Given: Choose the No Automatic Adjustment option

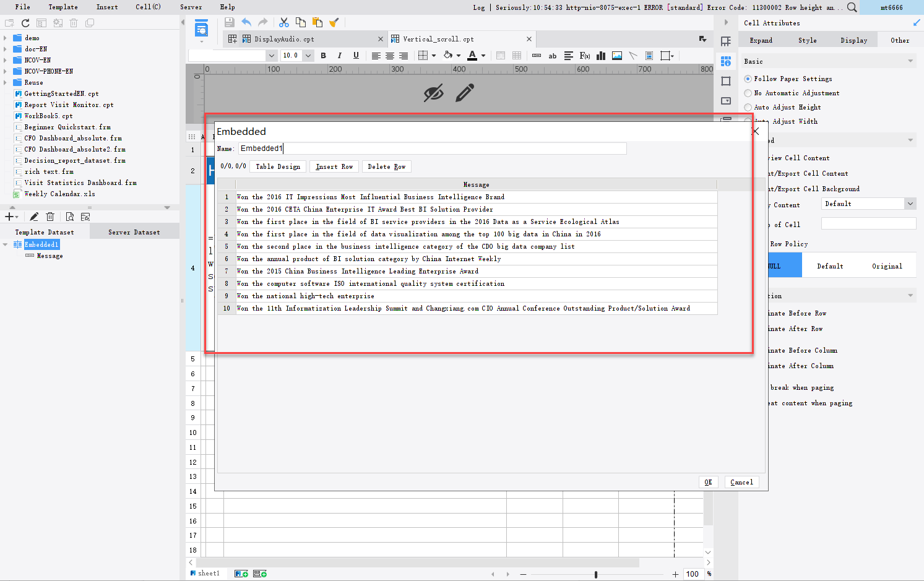Looking at the screenshot, I should [x=748, y=93].
